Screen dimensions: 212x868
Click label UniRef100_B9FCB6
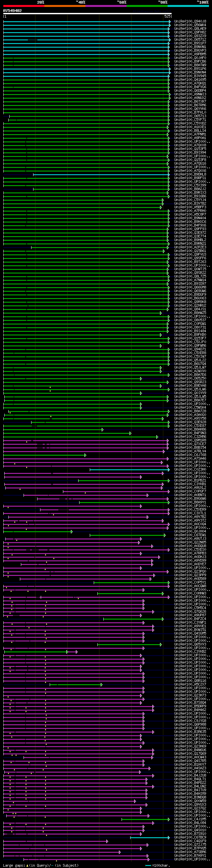[x=190, y=62]
